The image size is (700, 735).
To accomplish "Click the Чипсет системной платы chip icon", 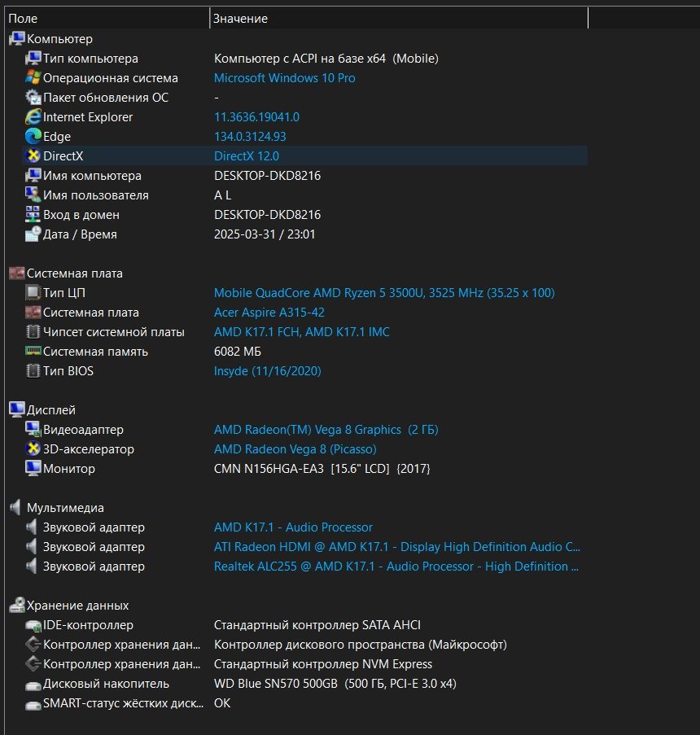I will [x=33, y=331].
